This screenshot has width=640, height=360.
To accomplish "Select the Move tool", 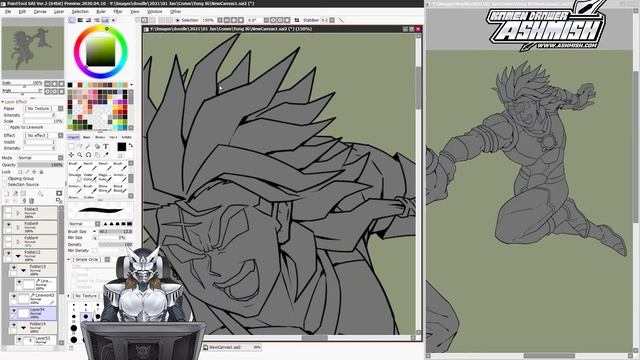I will (x=71, y=155).
